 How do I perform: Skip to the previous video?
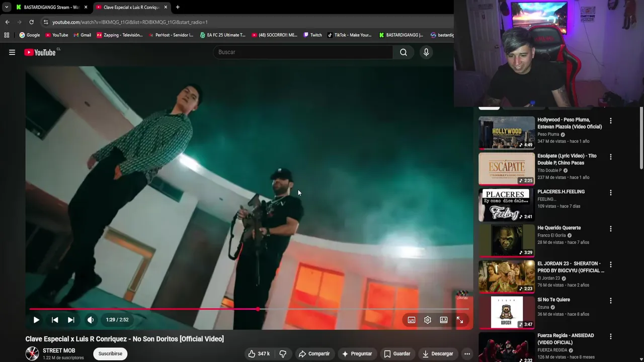click(x=55, y=320)
